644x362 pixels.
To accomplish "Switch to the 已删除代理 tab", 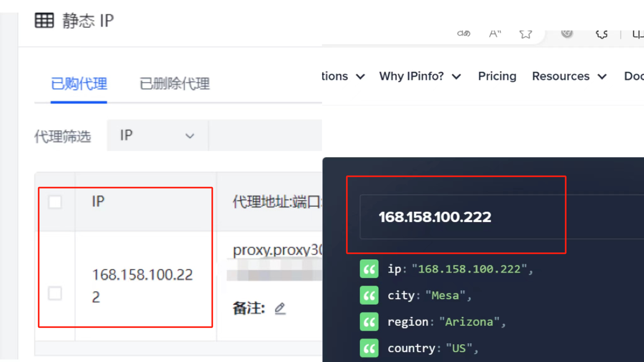I will coord(174,83).
